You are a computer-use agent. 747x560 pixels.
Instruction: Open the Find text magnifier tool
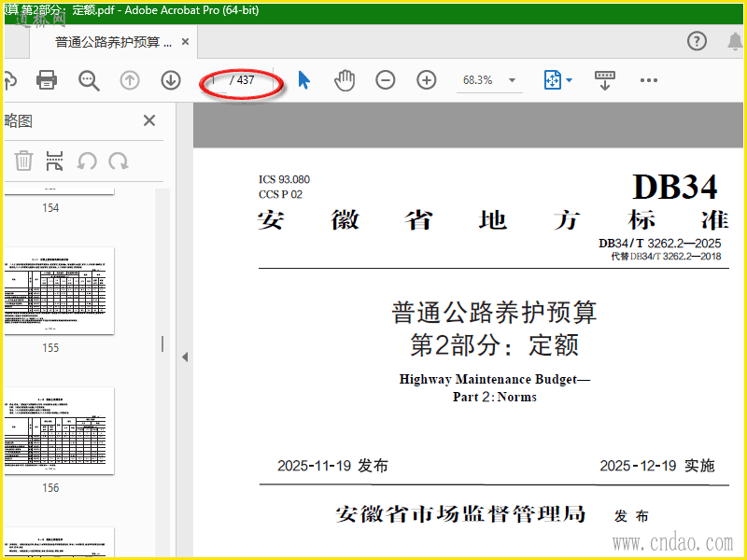tap(89, 80)
